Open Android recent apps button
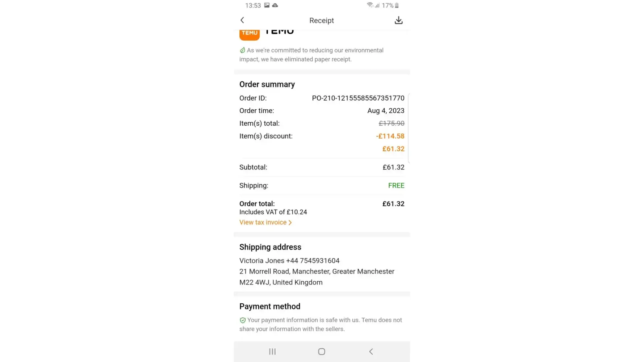 (x=272, y=352)
